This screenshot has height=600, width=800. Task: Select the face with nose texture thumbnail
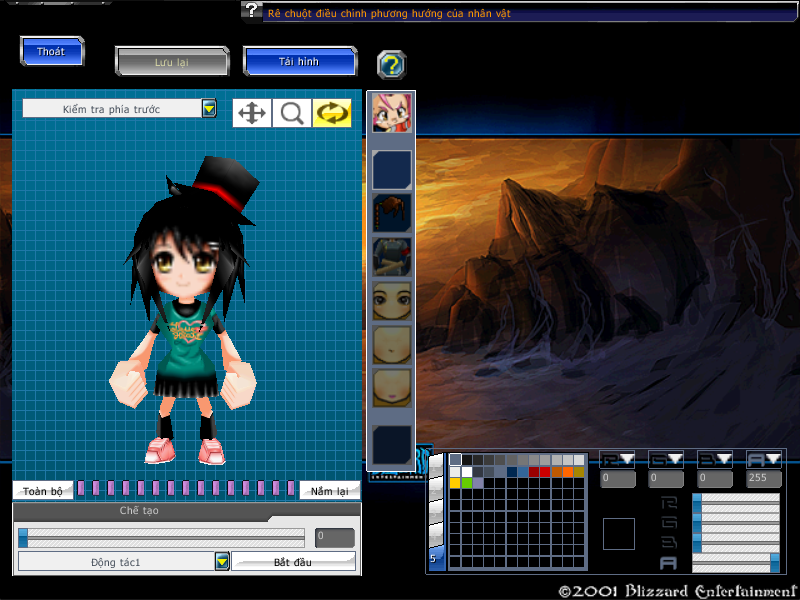(x=391, y=344)
